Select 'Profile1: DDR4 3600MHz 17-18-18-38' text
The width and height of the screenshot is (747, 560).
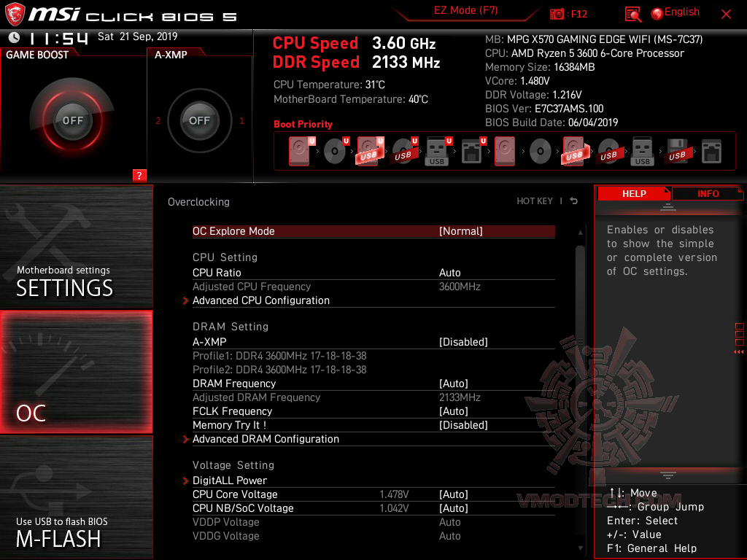pos(279,356)
